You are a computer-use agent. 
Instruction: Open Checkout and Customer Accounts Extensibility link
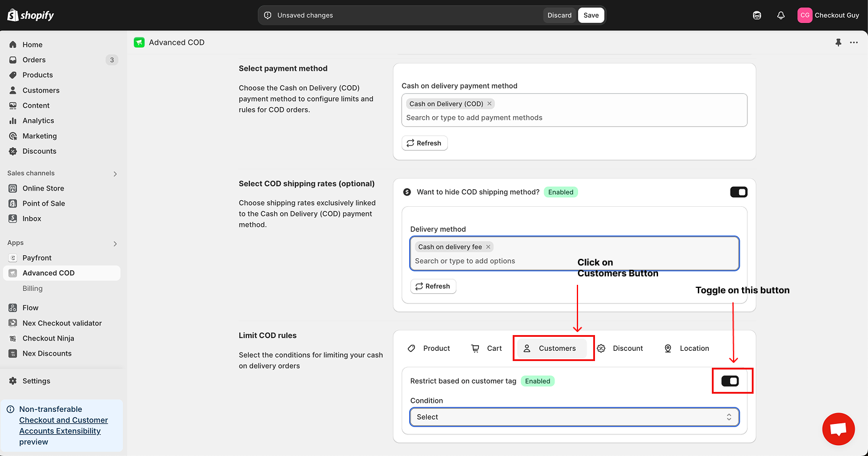pyautogui.click(x=64, y=426)
